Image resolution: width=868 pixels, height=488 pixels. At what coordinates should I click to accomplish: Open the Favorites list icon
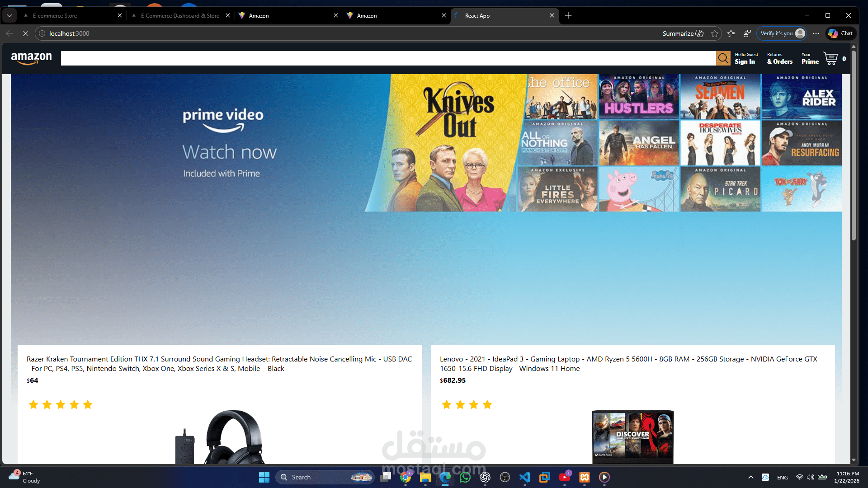731,33
